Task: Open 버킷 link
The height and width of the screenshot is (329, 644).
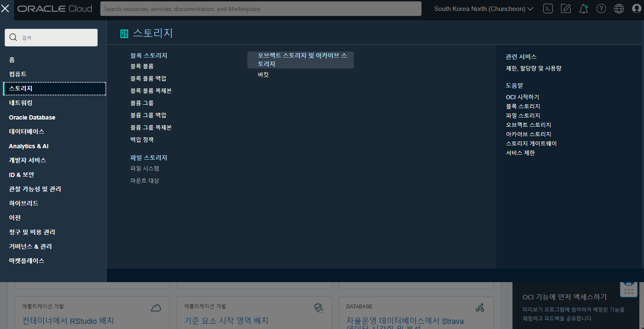Action: (263, 75)
